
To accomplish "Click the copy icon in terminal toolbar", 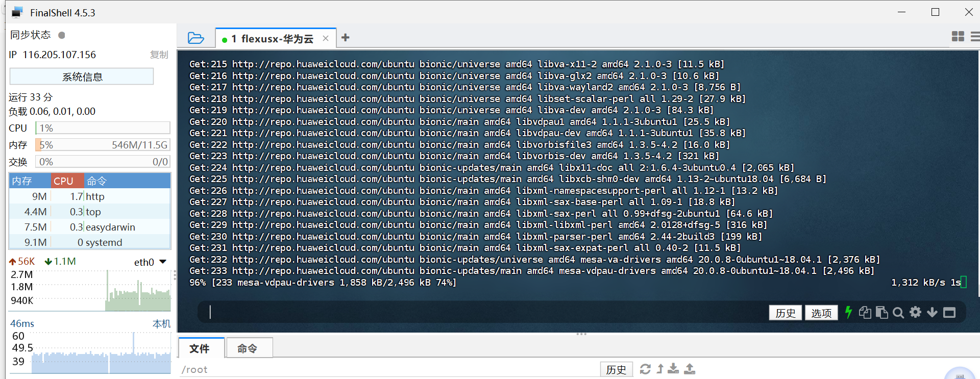I will [x=865, y=312].
